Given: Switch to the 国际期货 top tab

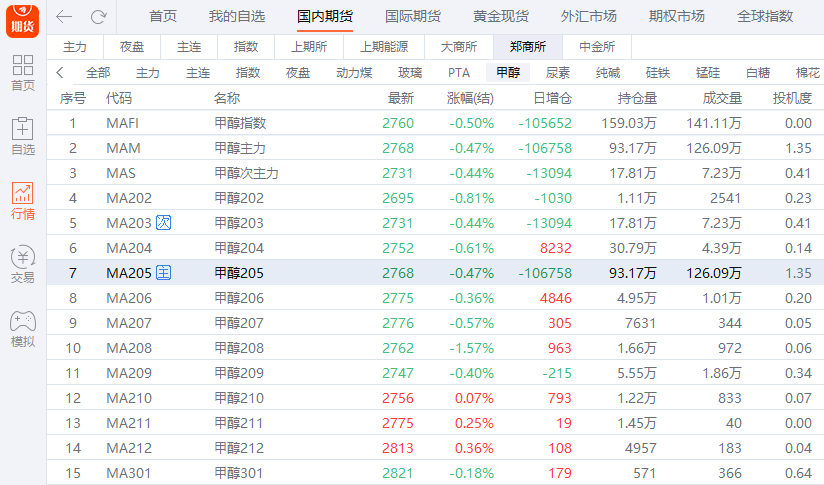Looking at the screenshot, I should tap(412, 17).
